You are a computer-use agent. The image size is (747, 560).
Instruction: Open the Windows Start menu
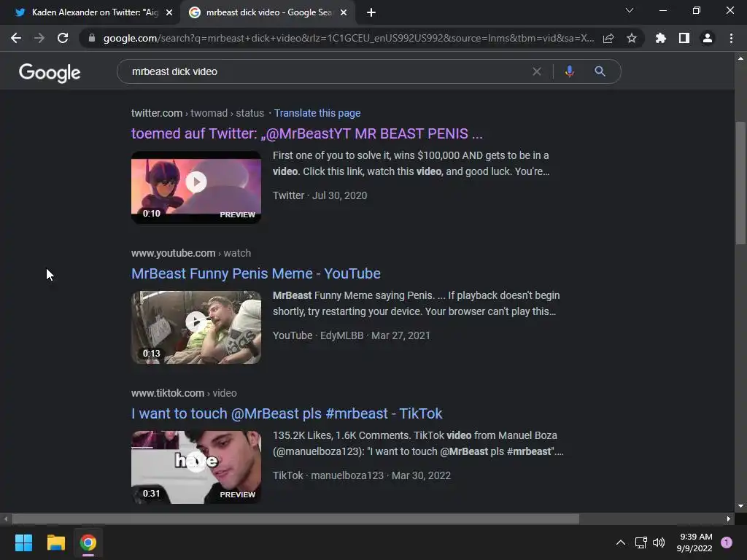(x=23, y=542)
